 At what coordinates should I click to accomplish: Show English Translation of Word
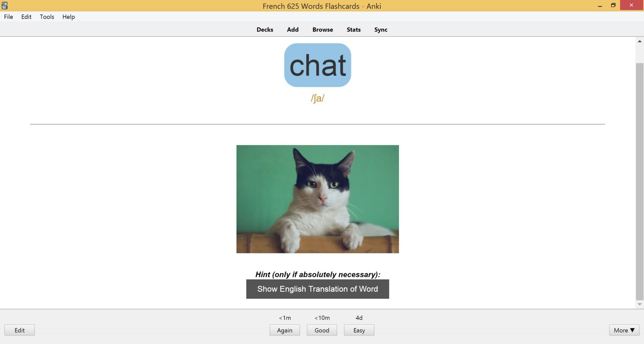tap(317, 289)
